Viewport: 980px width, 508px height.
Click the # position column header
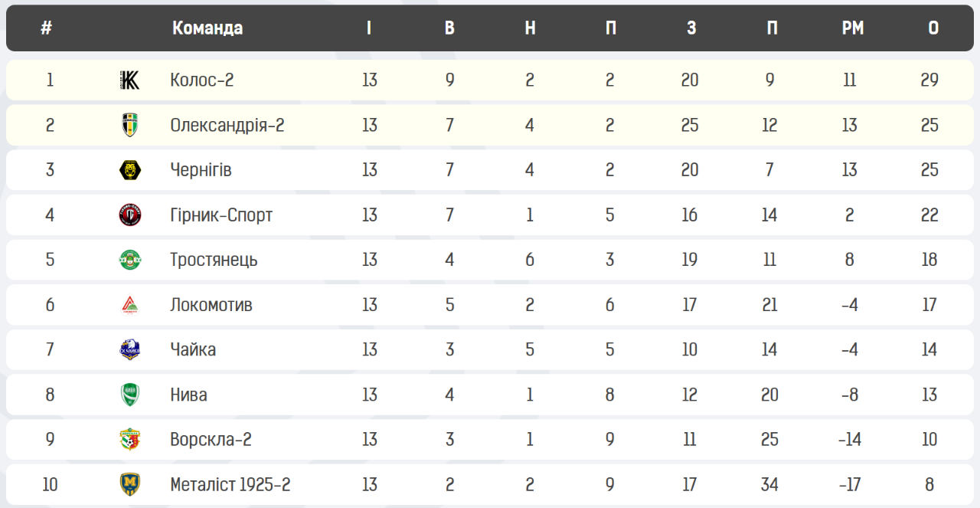pos(47,28)
